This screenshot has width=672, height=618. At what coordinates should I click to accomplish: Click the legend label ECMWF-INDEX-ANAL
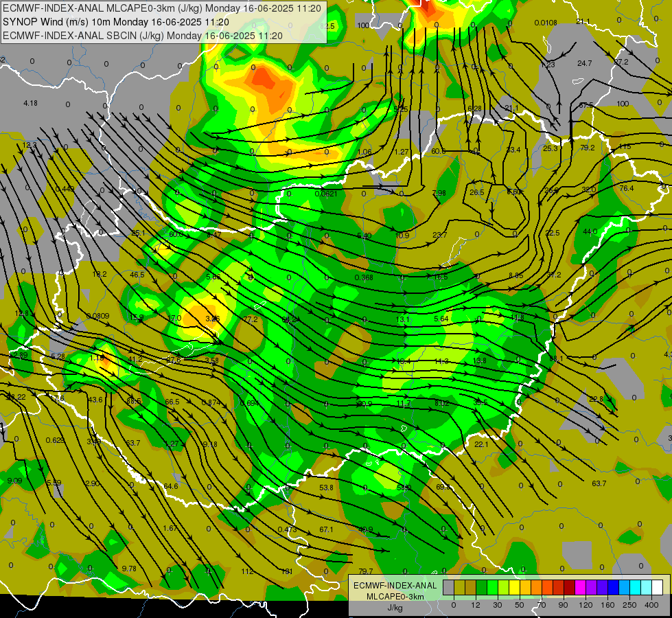(x=395, y=586)
